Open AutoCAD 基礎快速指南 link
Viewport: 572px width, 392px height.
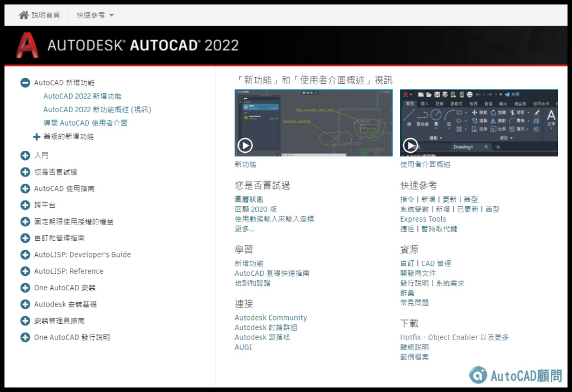272,274
